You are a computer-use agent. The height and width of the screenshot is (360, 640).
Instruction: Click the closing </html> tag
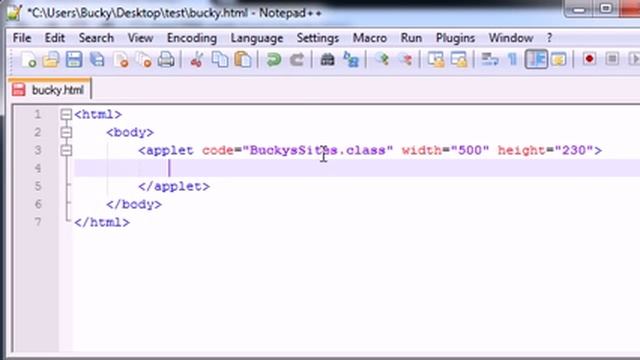[x=102, y=222]
